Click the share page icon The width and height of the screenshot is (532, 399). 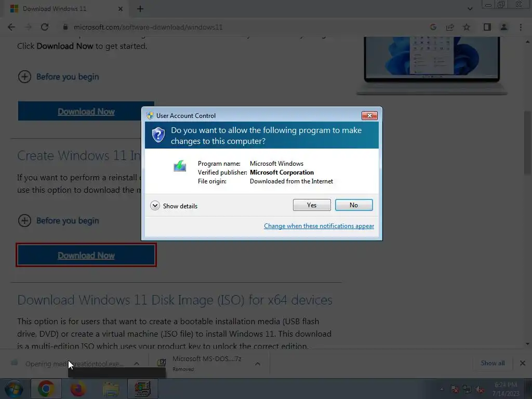click(450, 27)
